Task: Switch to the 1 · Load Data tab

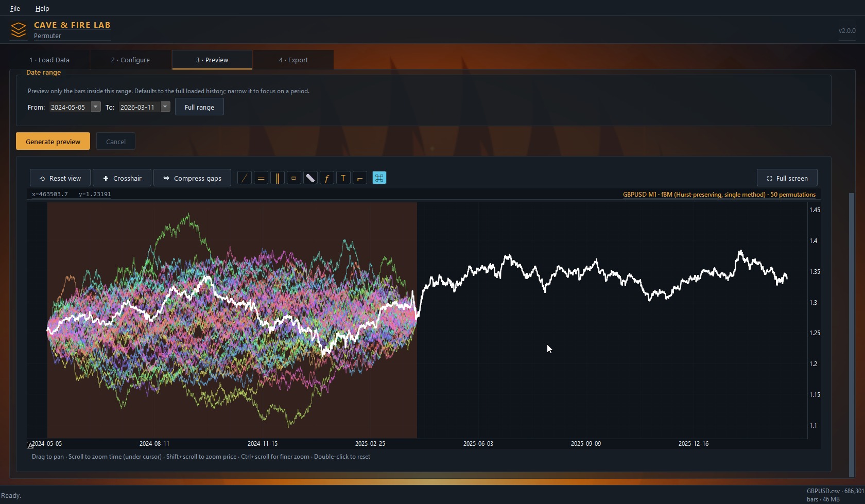Action: tap(49, 60)
